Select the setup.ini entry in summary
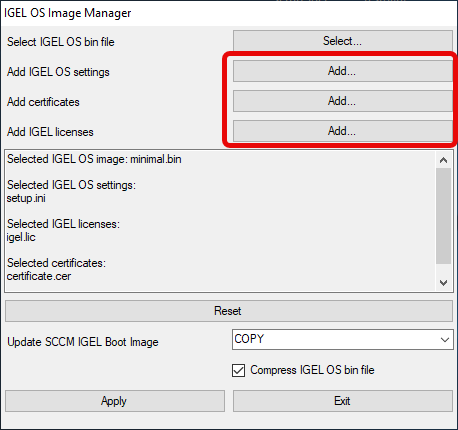Image resolution: width=458 pixels, height=430 pixels. click(26, 198)
